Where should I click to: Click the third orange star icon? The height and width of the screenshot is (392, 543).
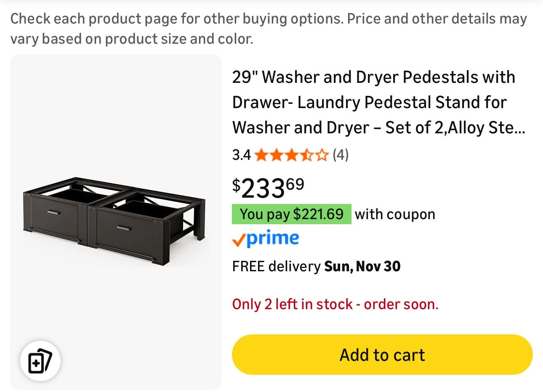tap(290, 155)
